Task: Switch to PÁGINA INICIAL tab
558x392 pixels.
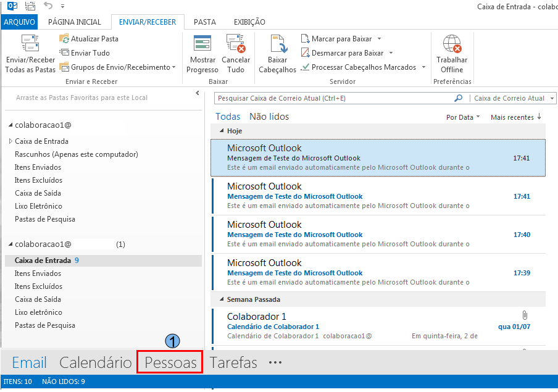Action: coord(74,22)
